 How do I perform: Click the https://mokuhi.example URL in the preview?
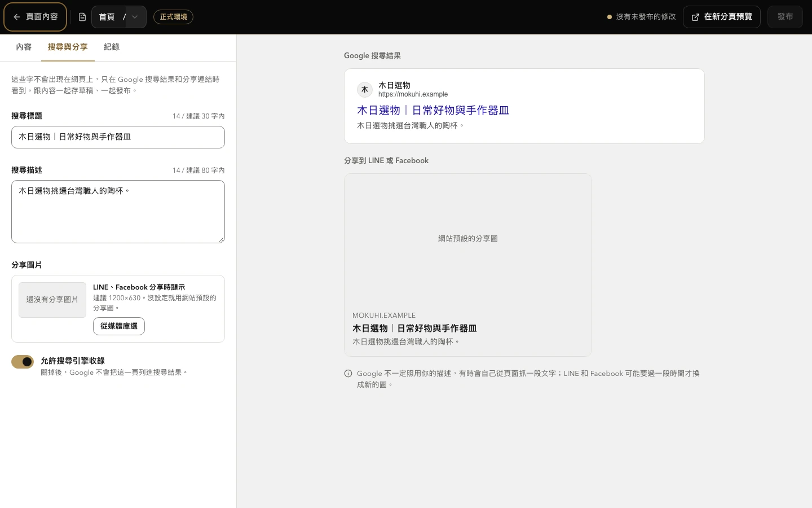(413, 94)
